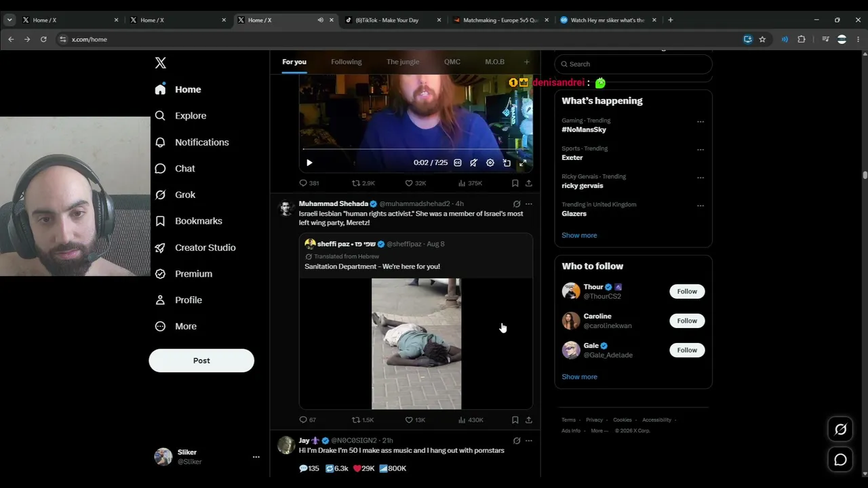This screenshot has height=488, width=868.
Task: Reload the page in the browser
Action: pos(43,39)
